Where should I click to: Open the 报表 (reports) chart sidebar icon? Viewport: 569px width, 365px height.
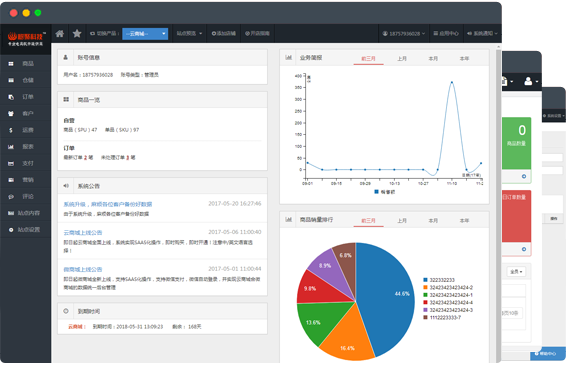tap(11, 147)
